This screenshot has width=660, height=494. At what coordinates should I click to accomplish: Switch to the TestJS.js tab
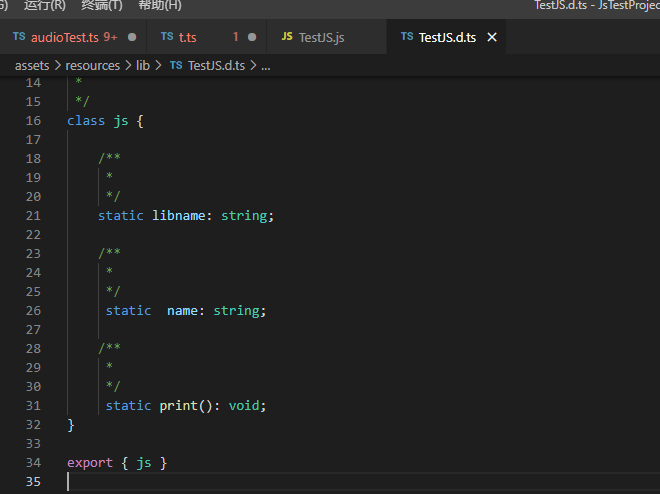tap(322, 37)
